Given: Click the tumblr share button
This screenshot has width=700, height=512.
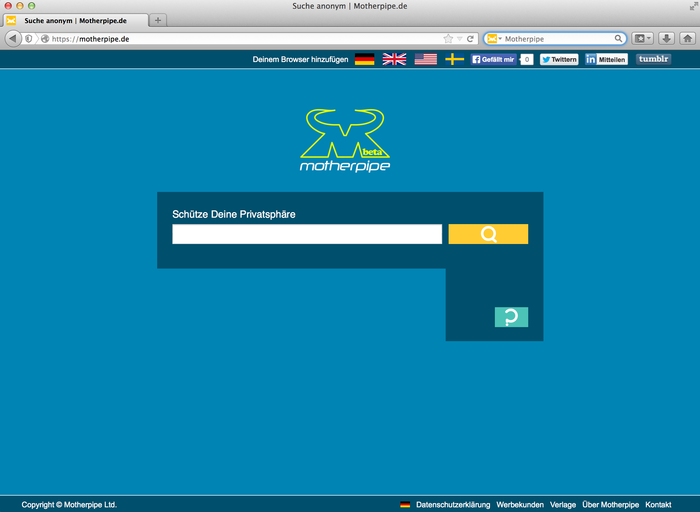Looking at the screenshot, I should 653,59.
